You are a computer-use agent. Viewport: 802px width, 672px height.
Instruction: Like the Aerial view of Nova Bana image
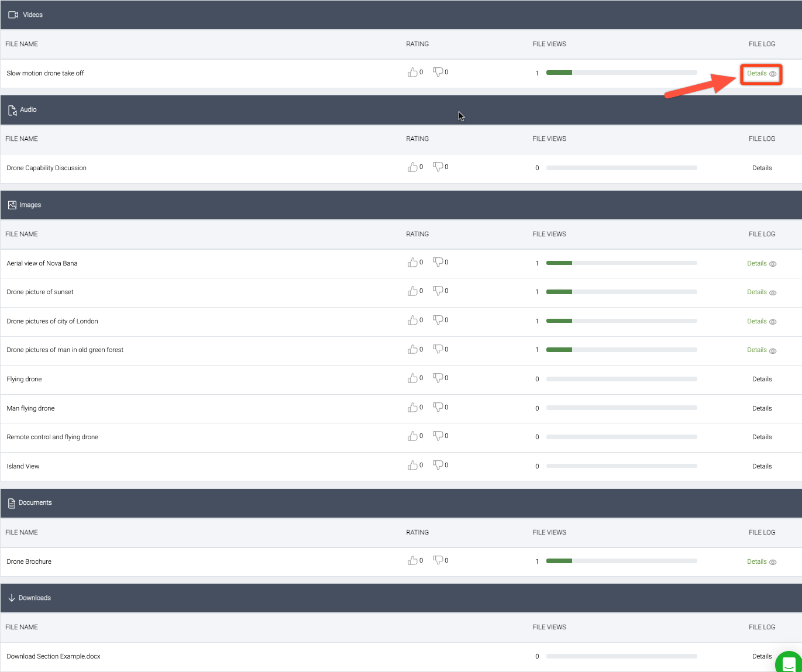[x=412, y=262]
